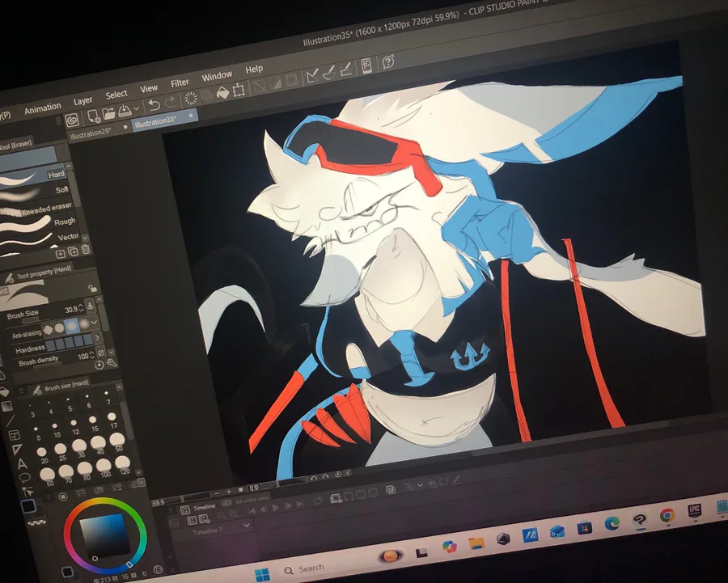Expand the Timeline 1 dropdown

point(247,525)
